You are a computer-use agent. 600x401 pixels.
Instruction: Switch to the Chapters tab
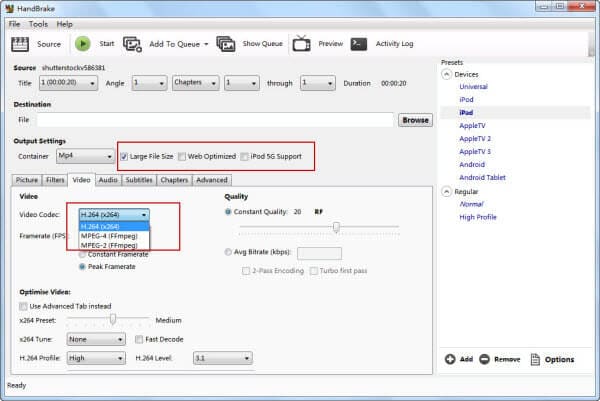click(174, 180)
